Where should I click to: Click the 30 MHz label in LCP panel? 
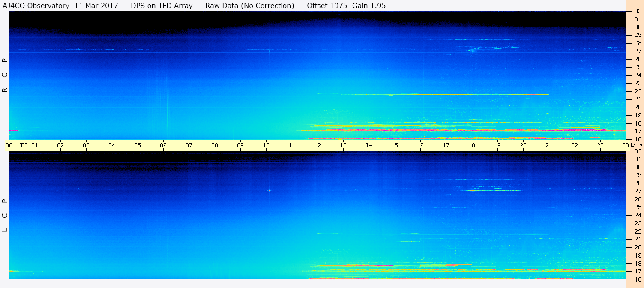click(637, 167)
